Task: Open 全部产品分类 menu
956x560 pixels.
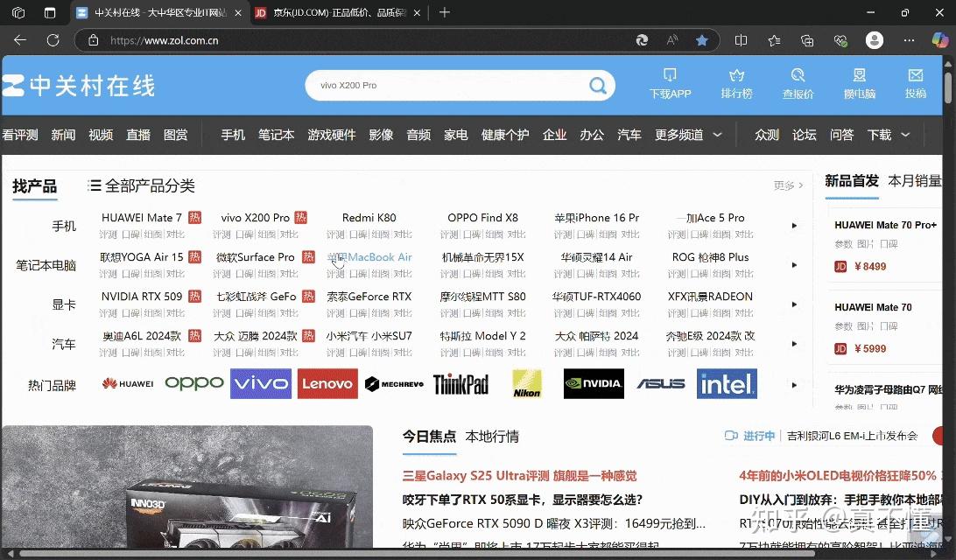Action: coord(142,185)
